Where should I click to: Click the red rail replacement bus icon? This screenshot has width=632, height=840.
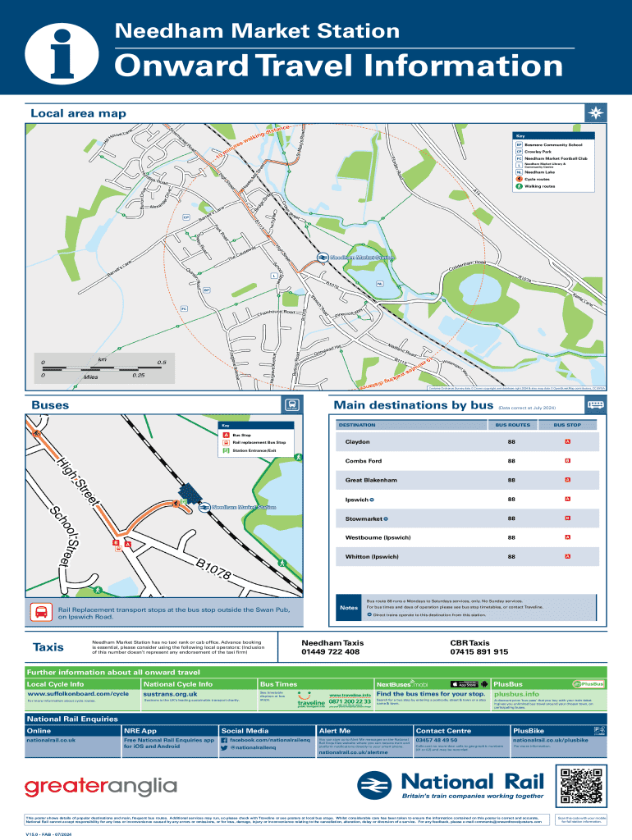click(40, 612)
